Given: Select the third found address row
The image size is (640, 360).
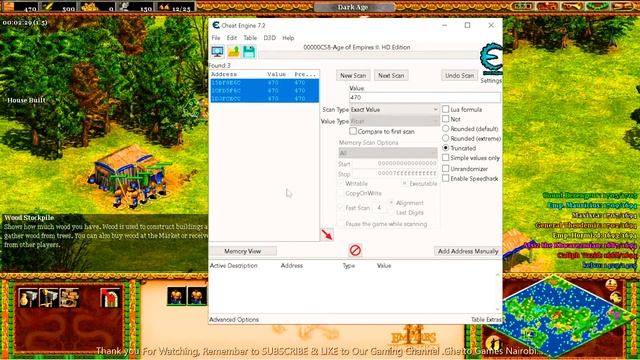Looking at the screenshot, I should [264, 98].
